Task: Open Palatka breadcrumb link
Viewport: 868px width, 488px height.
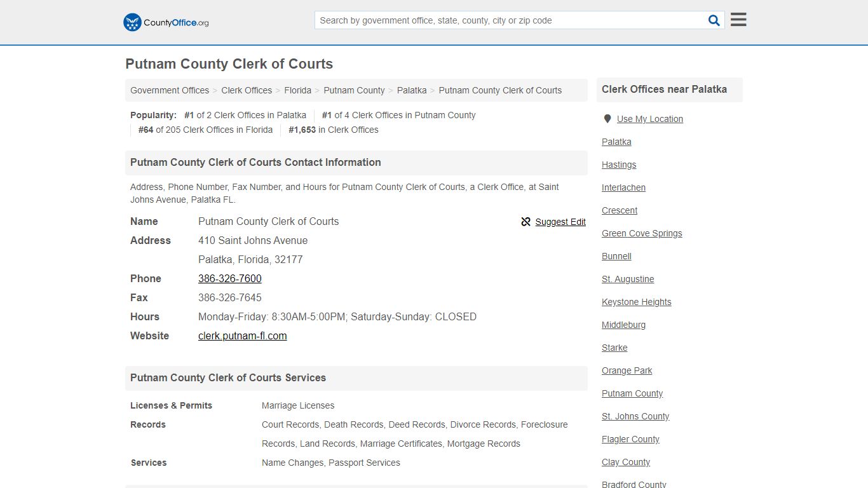Action: tap(412, 90)
